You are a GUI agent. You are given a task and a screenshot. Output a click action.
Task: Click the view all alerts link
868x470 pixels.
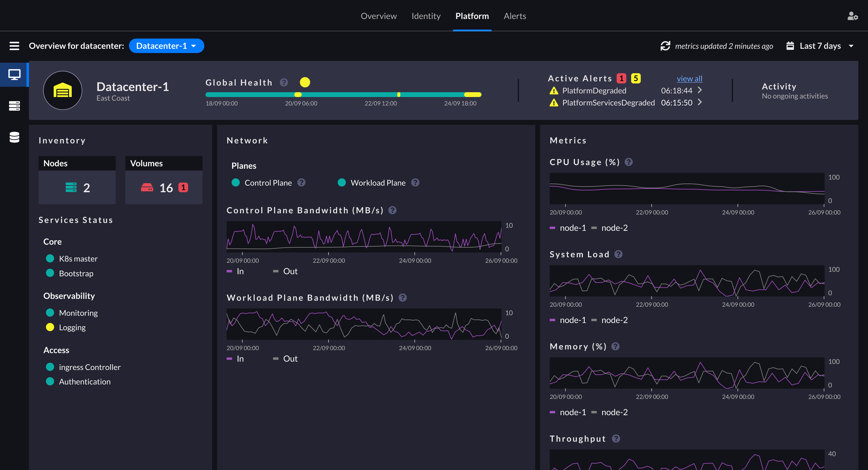(689, 79)
